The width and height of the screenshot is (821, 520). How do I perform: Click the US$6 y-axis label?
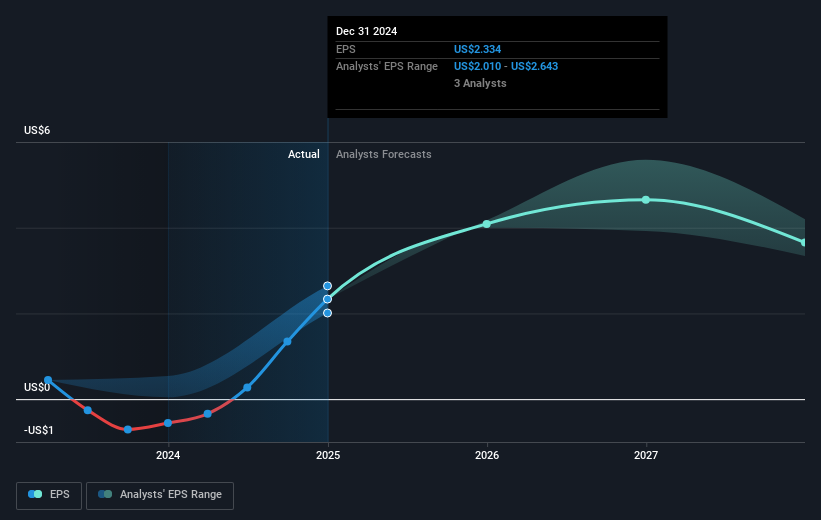(37, 130)
